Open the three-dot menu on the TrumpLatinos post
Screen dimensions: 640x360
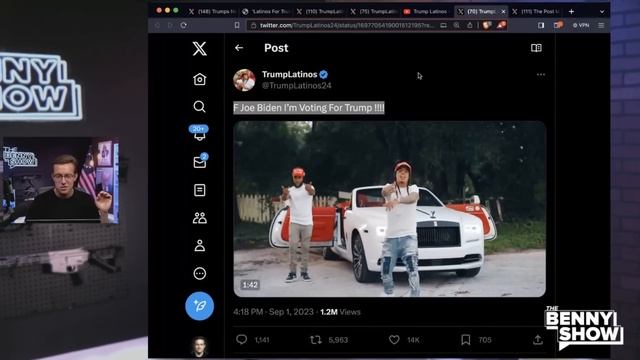click(x=541, y=74)
